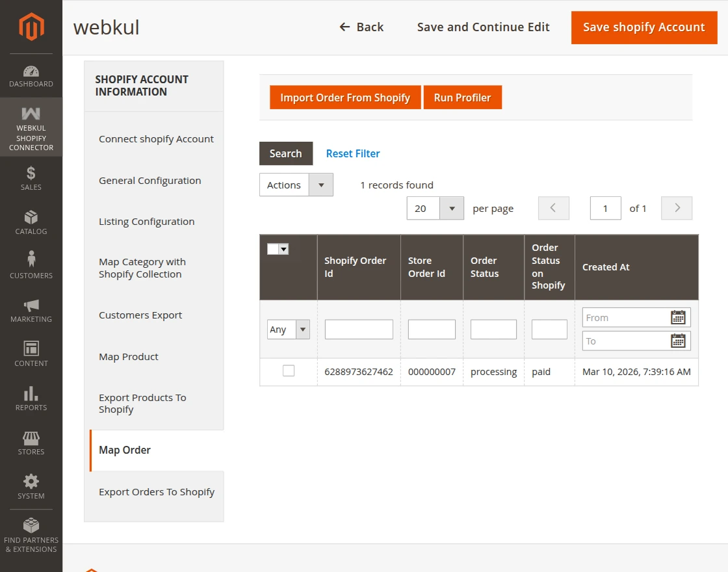Sort by Order Status column header

pyautogui.click(x=493, y=267)
